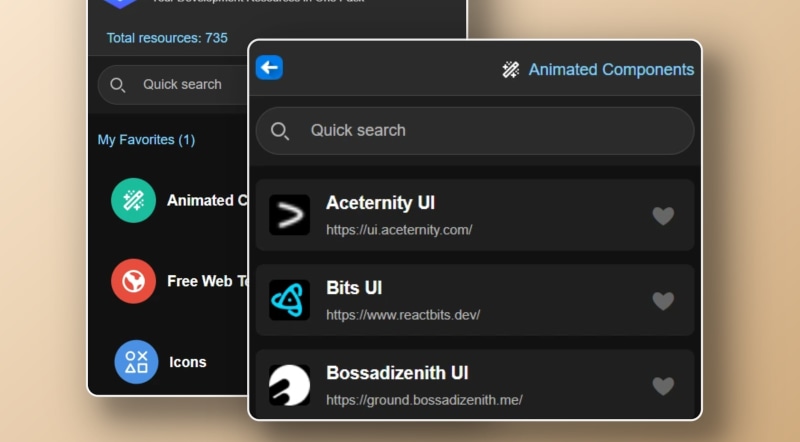
Task: Expand the My Favorites (1) section
Action: coord(146,140)
